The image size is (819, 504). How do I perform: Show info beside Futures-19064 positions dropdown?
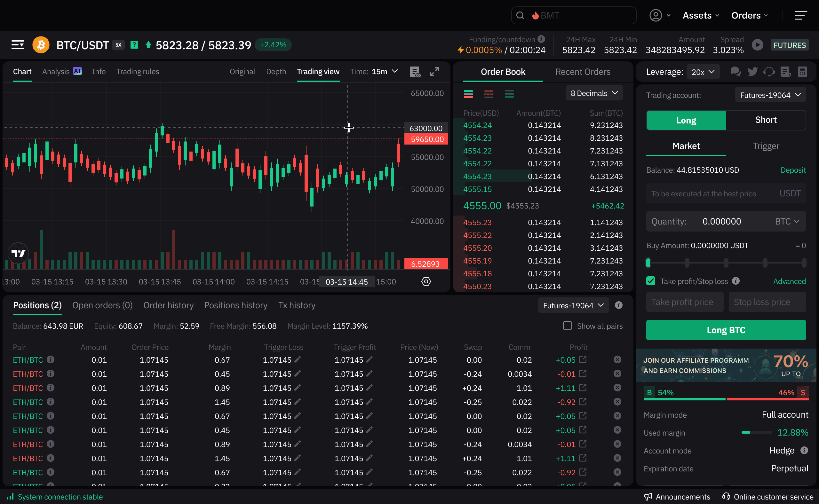619,305
